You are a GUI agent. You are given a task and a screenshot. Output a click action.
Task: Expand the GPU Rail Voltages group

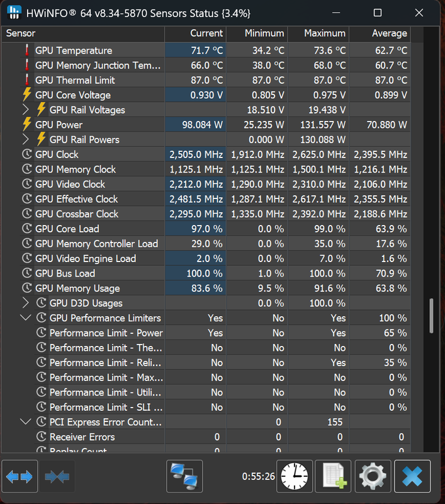pyautogui.click(x=26, y=110)
